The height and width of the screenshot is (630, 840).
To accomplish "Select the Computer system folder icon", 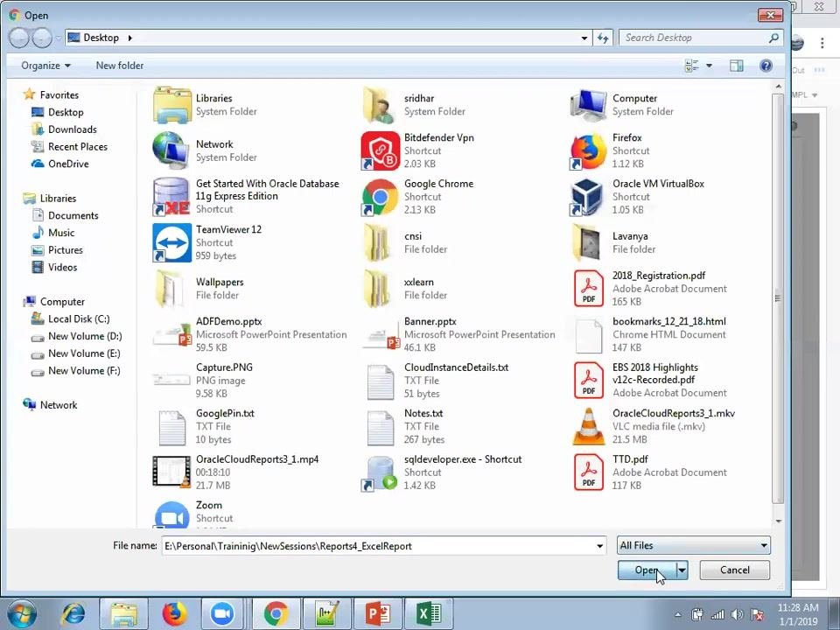I will pos(588,105).
